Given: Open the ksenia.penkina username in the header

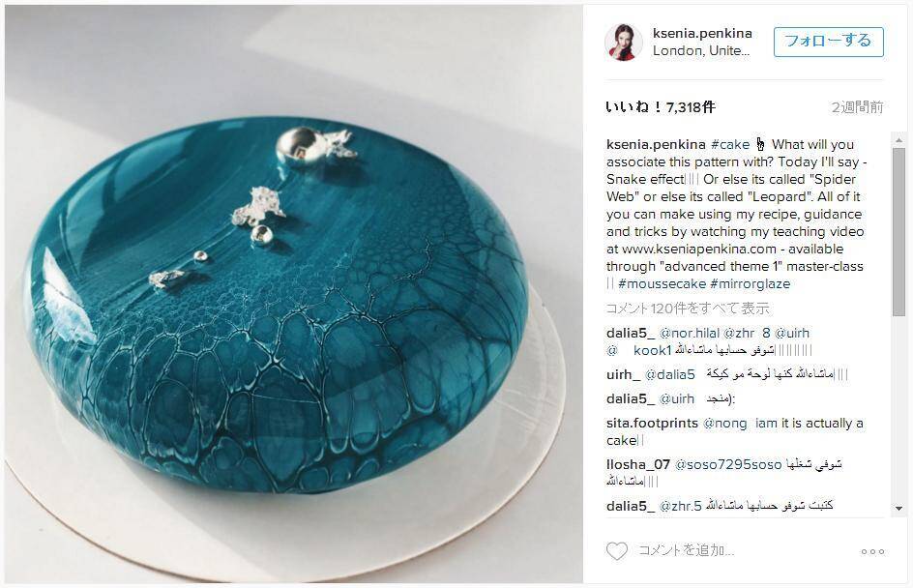Looking at the screenshot, I should click(701, 33).
